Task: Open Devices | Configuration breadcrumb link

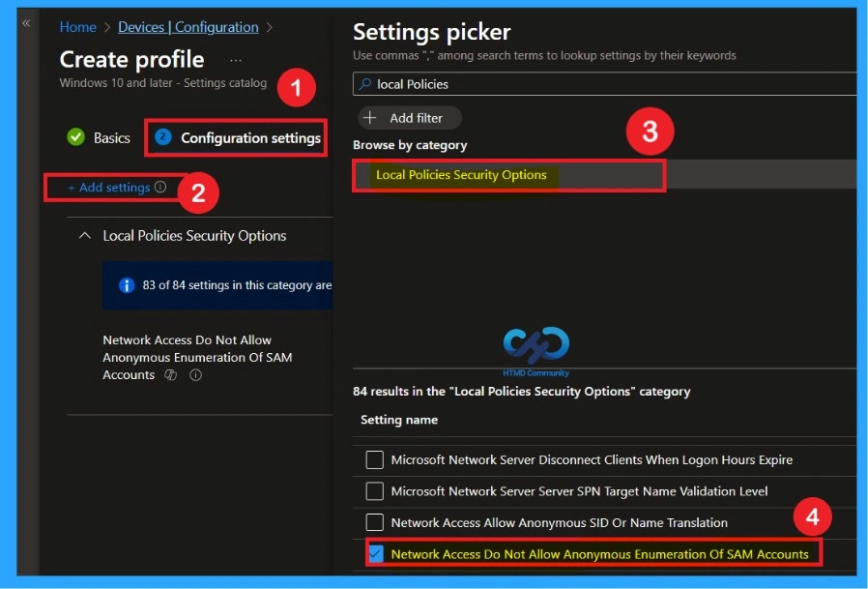Action: pos(188,27)
